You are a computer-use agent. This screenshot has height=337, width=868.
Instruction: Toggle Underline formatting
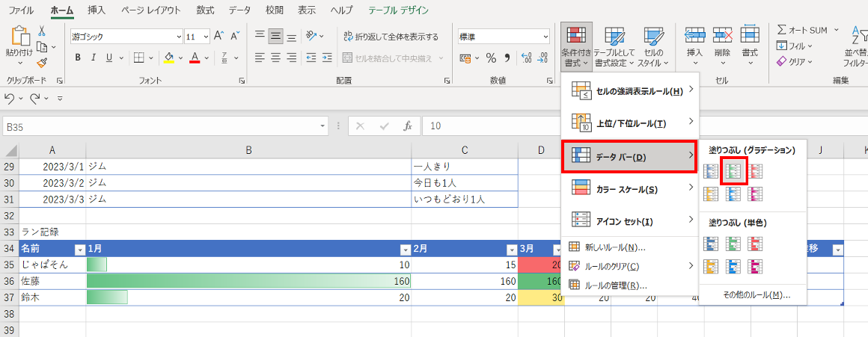point(109,58)
